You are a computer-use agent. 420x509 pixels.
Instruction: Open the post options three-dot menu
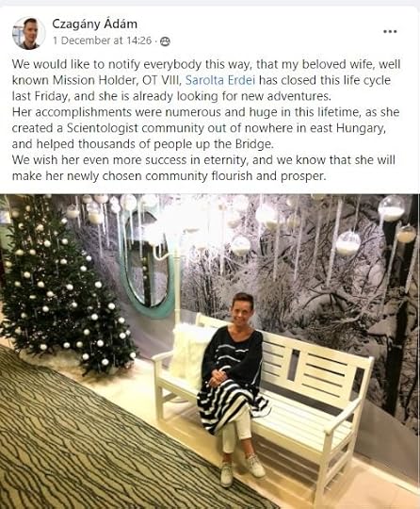point(390,31)
